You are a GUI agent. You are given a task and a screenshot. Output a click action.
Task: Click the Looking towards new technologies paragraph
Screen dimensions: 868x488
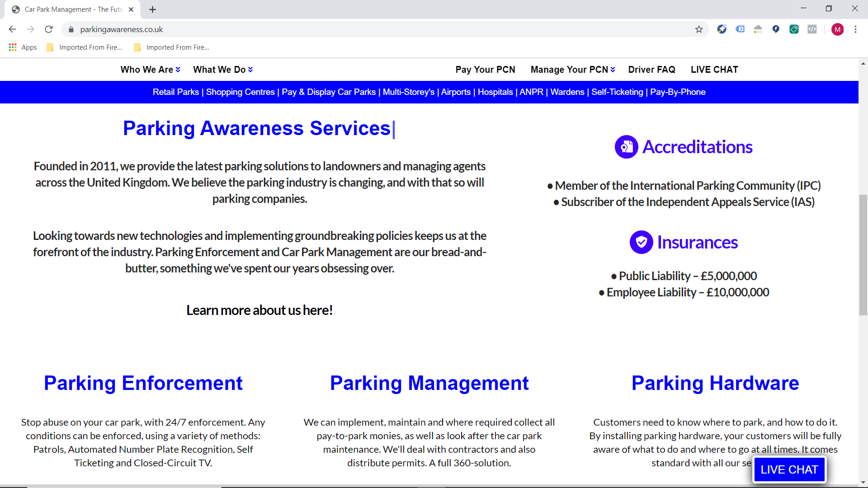(x=259, y=252)
